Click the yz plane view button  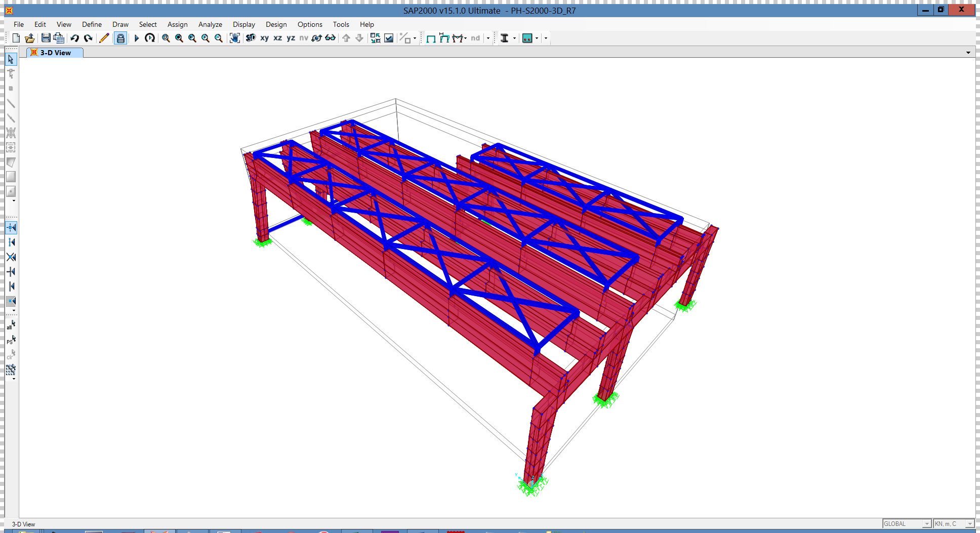pyautogui.click(x=291, y=38)
